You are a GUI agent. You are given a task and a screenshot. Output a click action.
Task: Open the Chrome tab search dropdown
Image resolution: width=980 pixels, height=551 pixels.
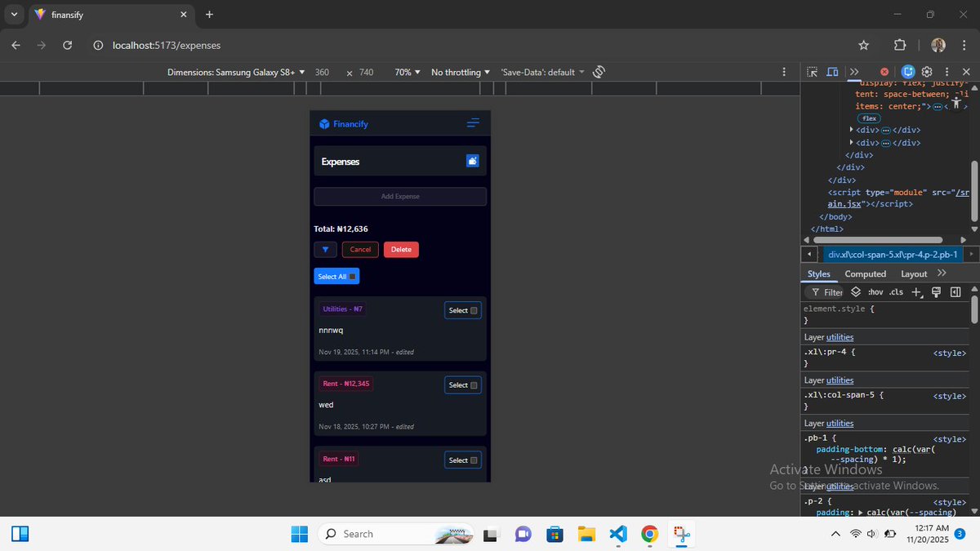coord(14,15)
